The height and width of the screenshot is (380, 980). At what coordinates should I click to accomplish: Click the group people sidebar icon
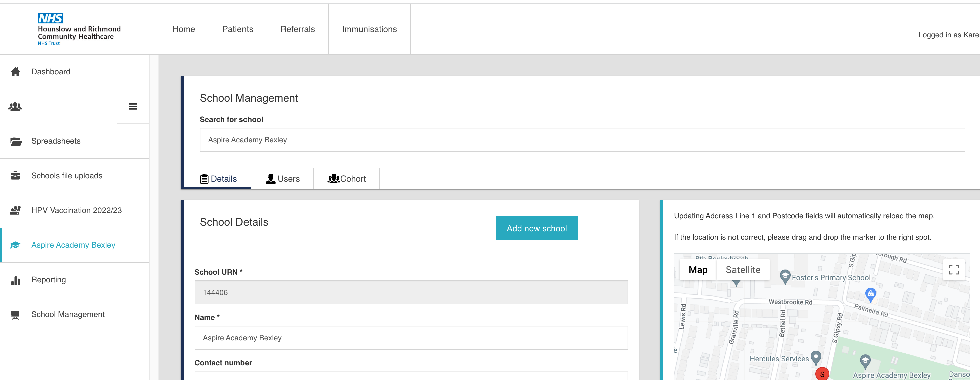coord(15,107)
